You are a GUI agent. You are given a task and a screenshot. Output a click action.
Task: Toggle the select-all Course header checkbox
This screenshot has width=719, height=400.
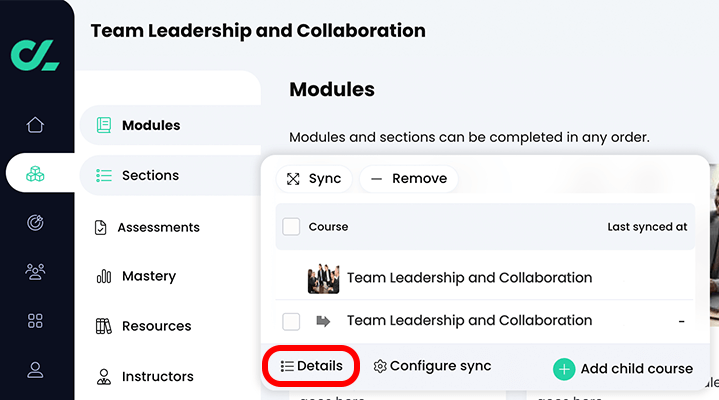291,227
